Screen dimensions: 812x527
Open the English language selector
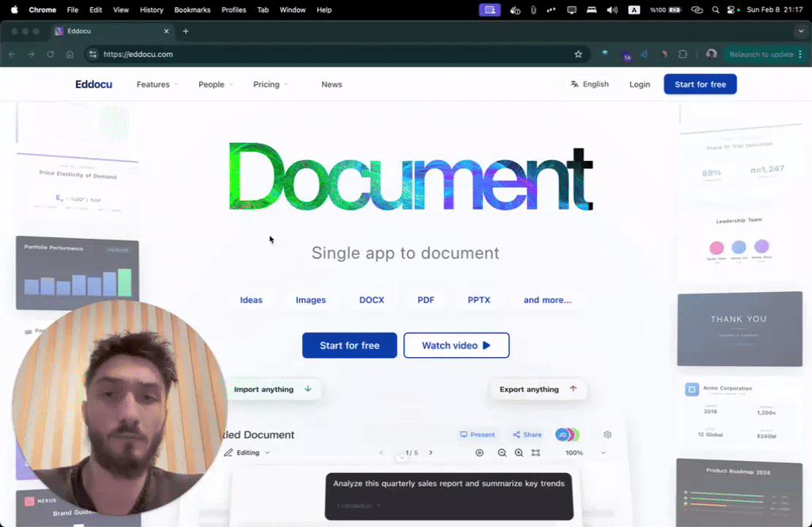click(x=589, y=84)
